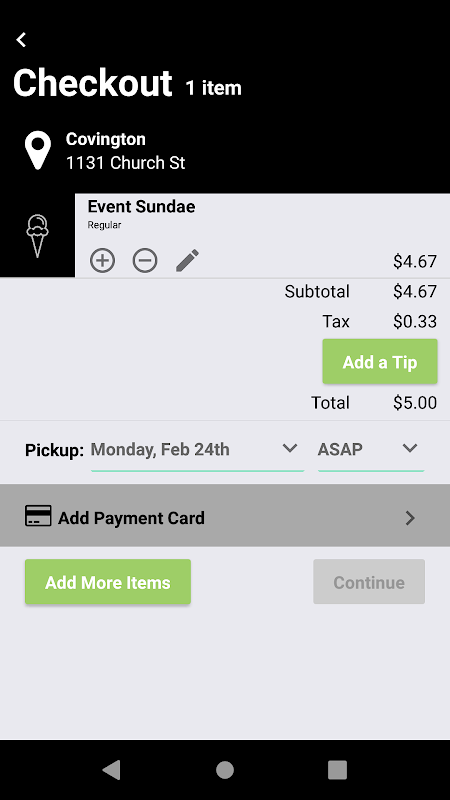Tap the location pin icon
The width and height of the screenshot is (450, 800).
click(38, 151)
